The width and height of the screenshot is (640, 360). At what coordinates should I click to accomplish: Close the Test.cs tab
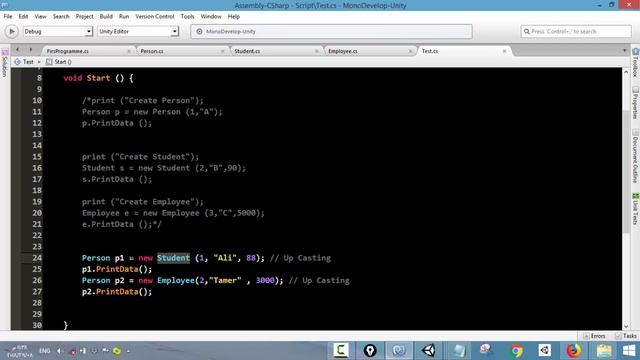point(504,51)
